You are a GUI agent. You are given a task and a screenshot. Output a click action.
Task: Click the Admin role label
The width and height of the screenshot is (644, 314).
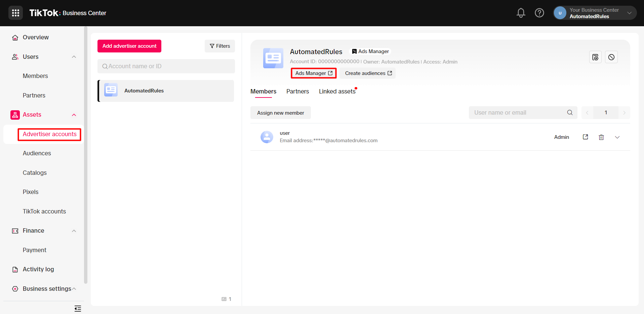(x=562, y=137)
